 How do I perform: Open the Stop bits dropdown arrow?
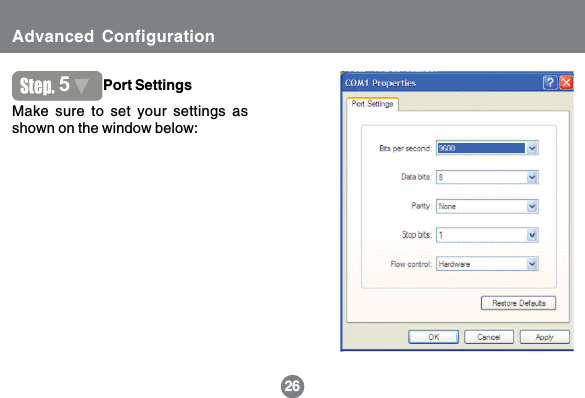tap(532, 235)
